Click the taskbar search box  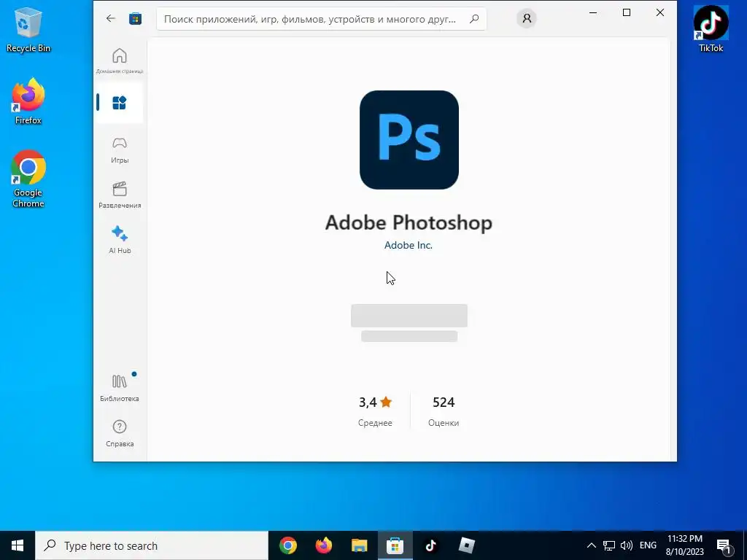click(152, 545)
